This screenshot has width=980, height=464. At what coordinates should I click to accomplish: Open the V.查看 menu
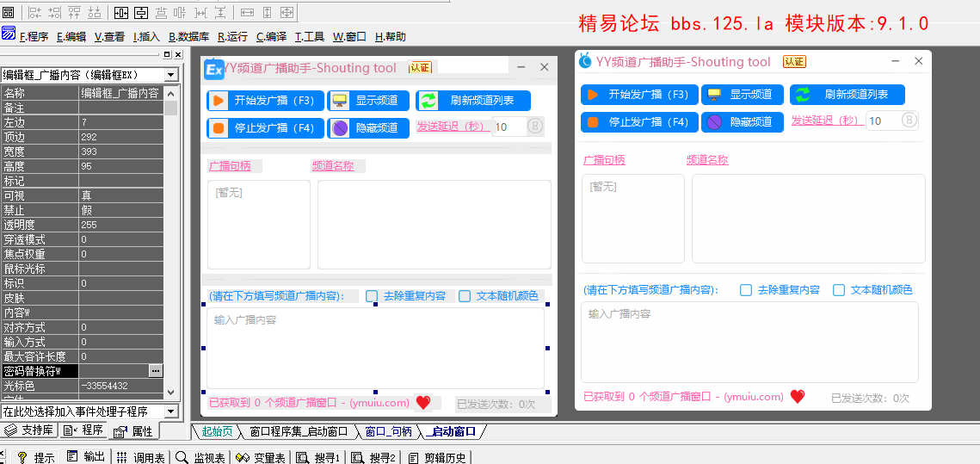(109, 37)
